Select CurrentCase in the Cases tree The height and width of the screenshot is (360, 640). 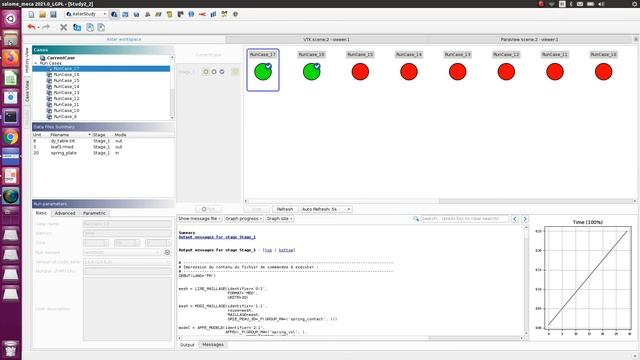tap(60, 58)
